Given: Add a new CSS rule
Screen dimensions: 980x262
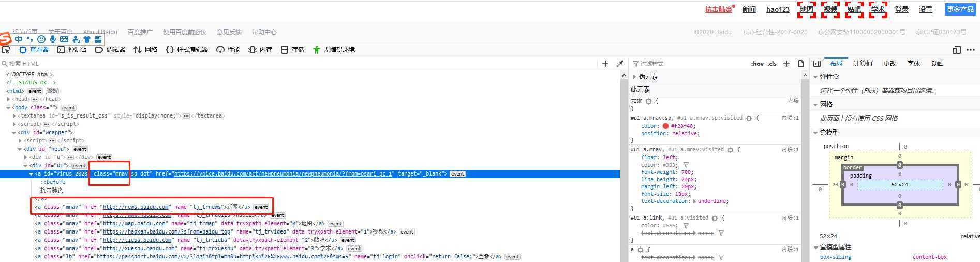Looking at the screenshot, I should pos(786,64).
